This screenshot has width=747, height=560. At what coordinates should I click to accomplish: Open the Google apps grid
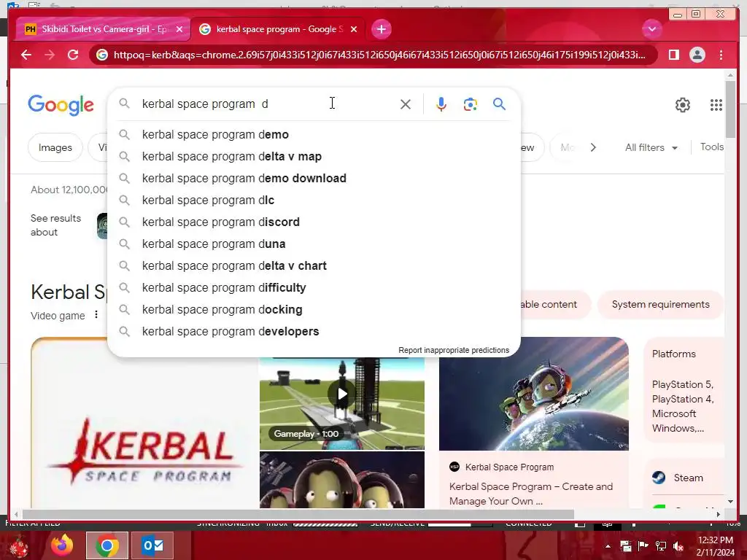(x=716, y=105)
